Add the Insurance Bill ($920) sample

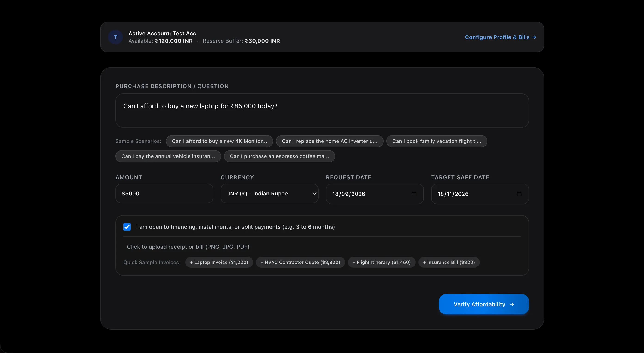[449, 262]
